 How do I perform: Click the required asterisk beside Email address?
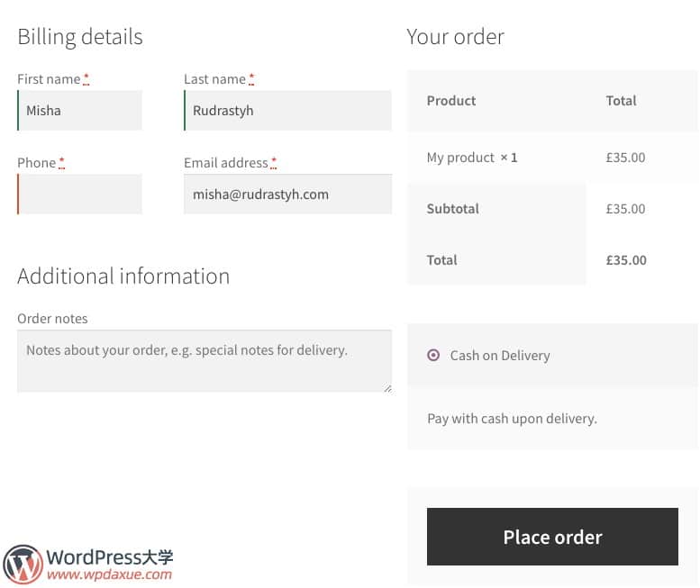pos(273,163)
